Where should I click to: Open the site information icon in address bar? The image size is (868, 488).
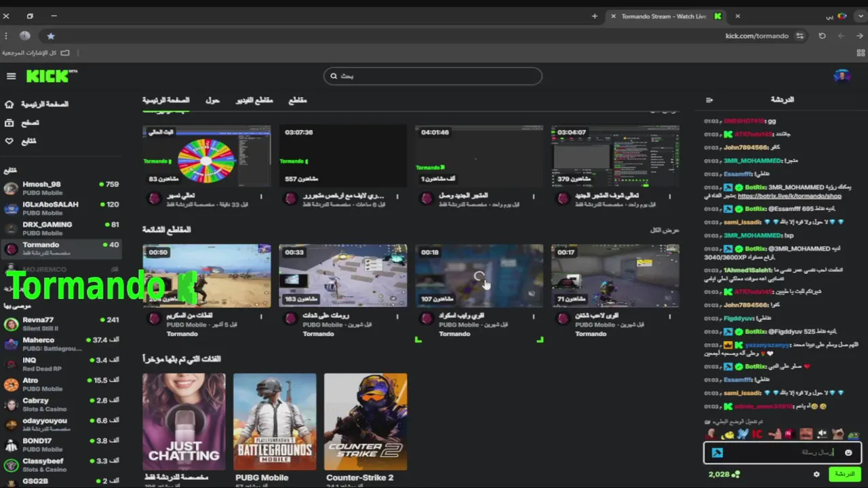(x=800, y=36)
